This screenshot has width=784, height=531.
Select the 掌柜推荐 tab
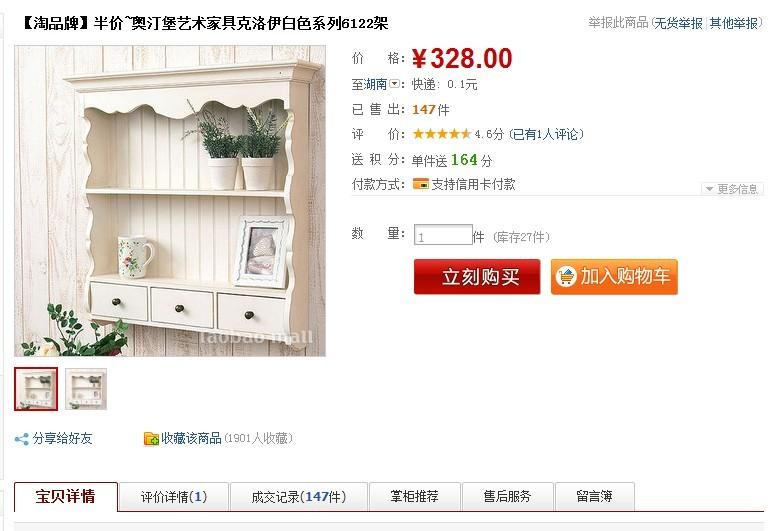click(x=414, y=496)
